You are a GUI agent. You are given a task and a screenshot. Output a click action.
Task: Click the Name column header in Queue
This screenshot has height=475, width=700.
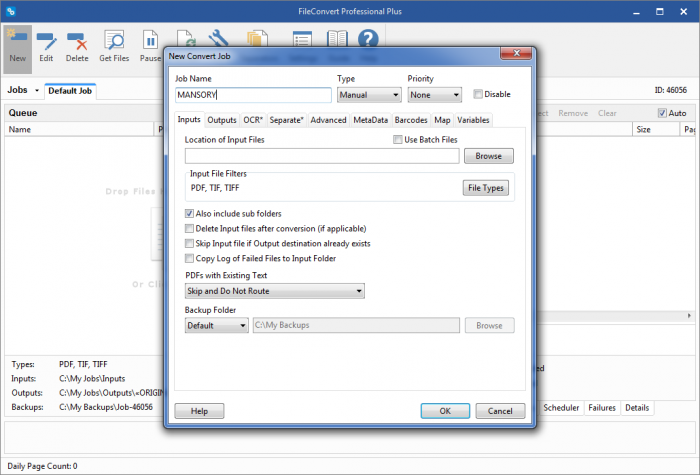coord(79,129)
